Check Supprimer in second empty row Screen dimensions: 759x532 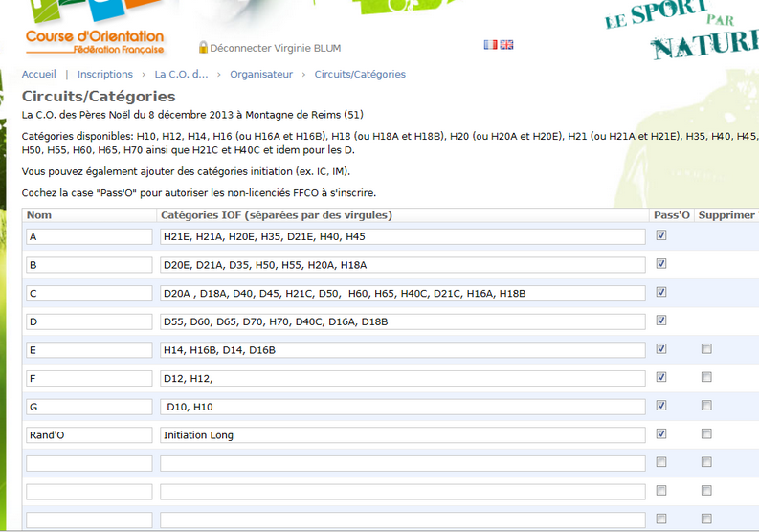[x=706, y=491]
